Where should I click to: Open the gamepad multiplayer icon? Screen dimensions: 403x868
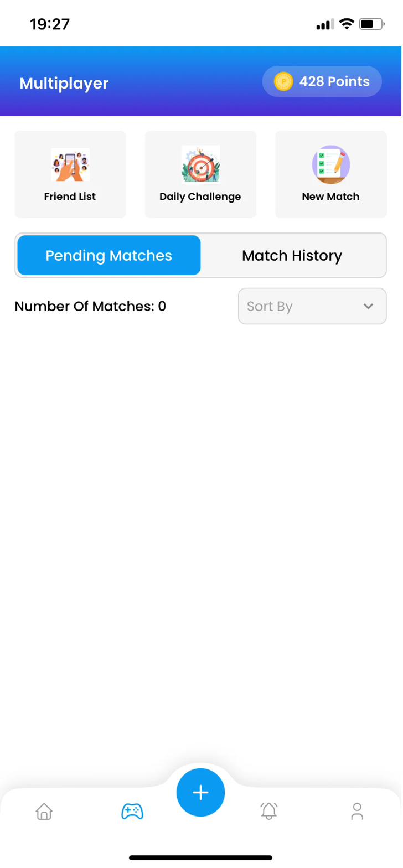(x=132, y=812)
